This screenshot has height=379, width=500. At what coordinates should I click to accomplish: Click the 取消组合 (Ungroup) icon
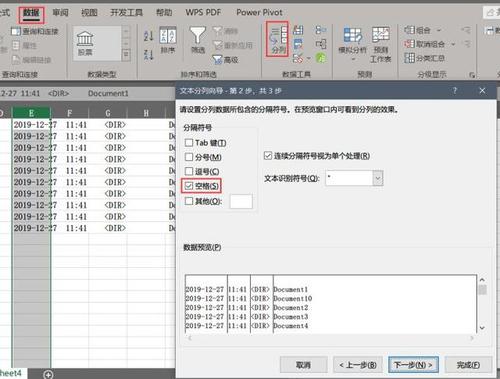point(409,44)
